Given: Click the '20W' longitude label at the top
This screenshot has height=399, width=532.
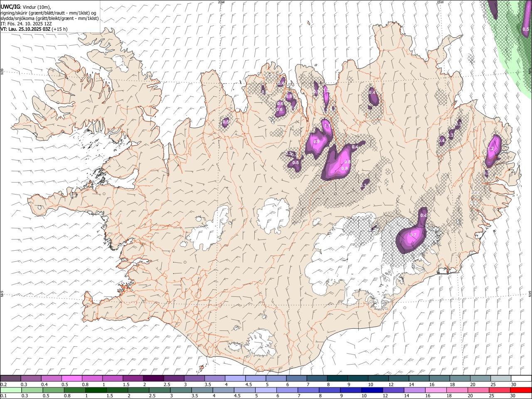Looking at the screenshot, I should [221, 2].
